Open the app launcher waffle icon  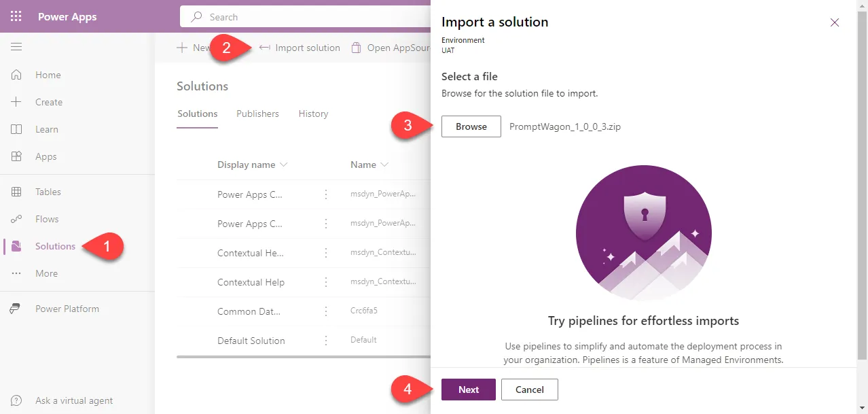click(x=16, y=16)
